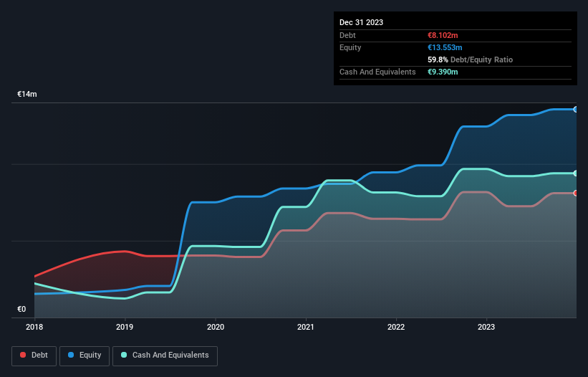588x377 pixels.
Task: Toggle the Debt series legend button
Action: point(34,355)
